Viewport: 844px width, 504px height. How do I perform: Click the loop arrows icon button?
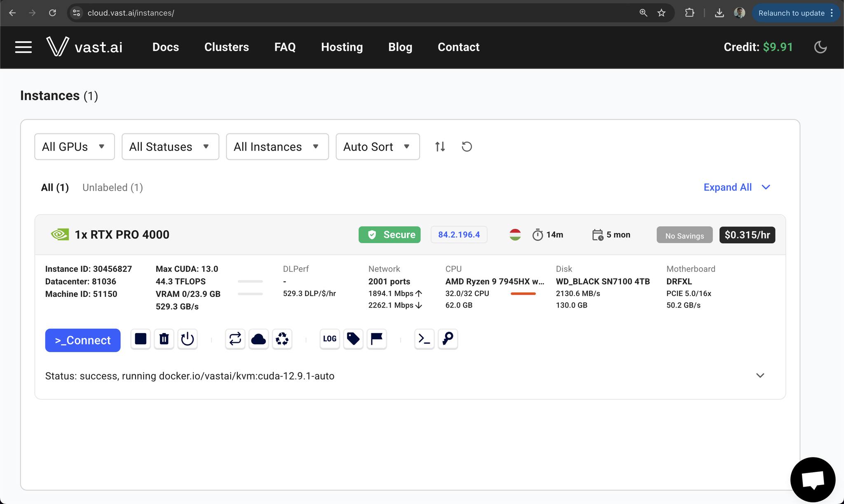235,339
